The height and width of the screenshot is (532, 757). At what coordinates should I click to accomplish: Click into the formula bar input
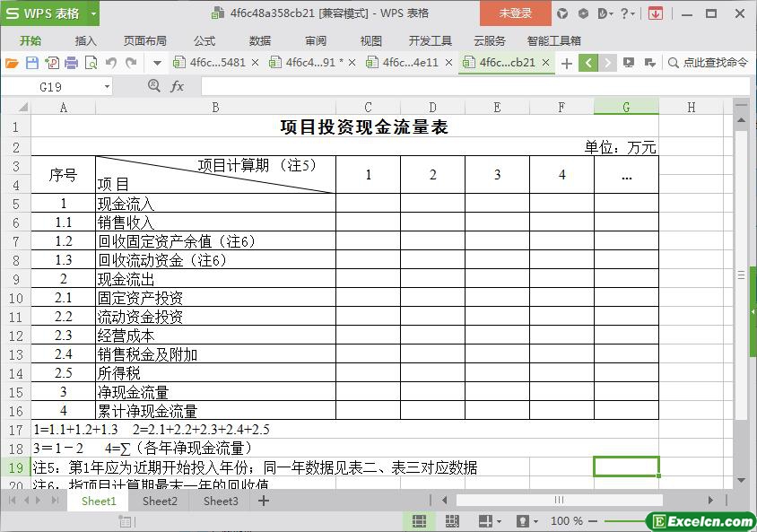pyautogui.click(x=475, y=86)
